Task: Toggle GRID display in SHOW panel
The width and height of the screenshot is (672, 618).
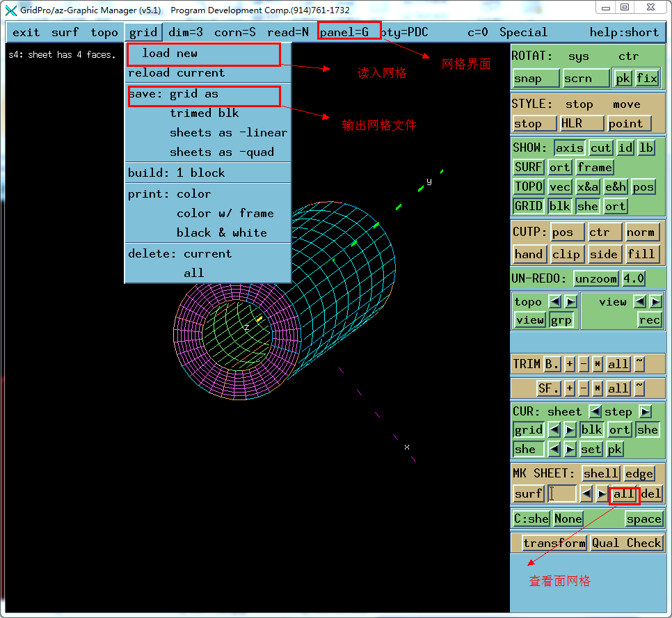Action: (529, 206)
